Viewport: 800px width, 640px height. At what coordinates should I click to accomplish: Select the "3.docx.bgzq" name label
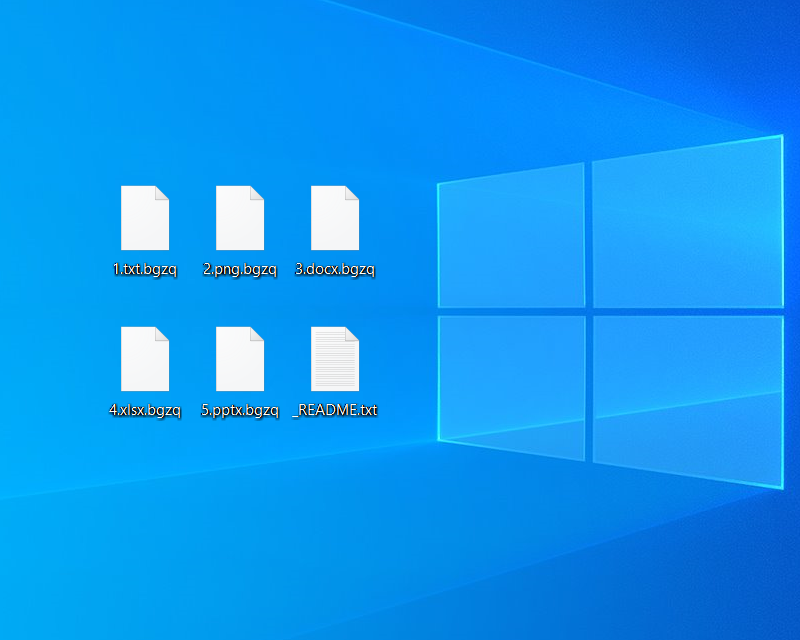pos(334,269)
